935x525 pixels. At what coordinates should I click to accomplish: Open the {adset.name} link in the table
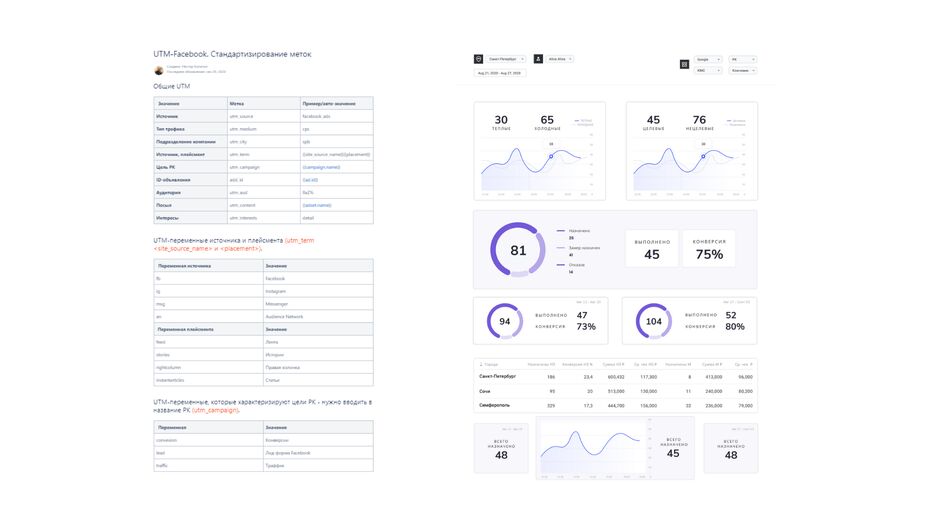317,205
